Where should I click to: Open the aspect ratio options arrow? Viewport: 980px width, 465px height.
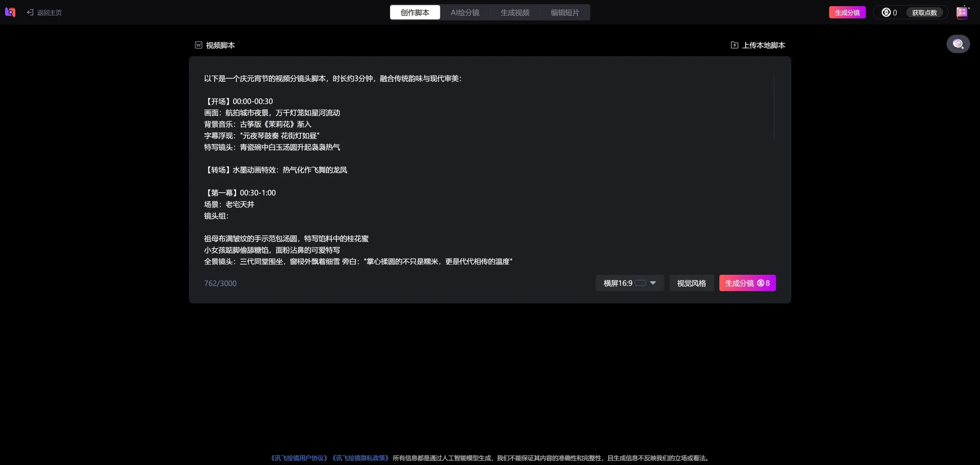(653, 283)
